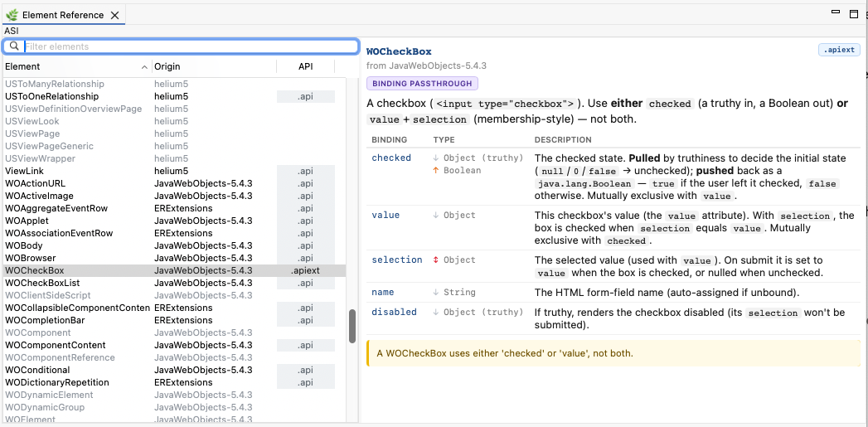Select the WOBody row
Image resolution: width=868 pixels, height=427 pixels.
tap(174, 245)
